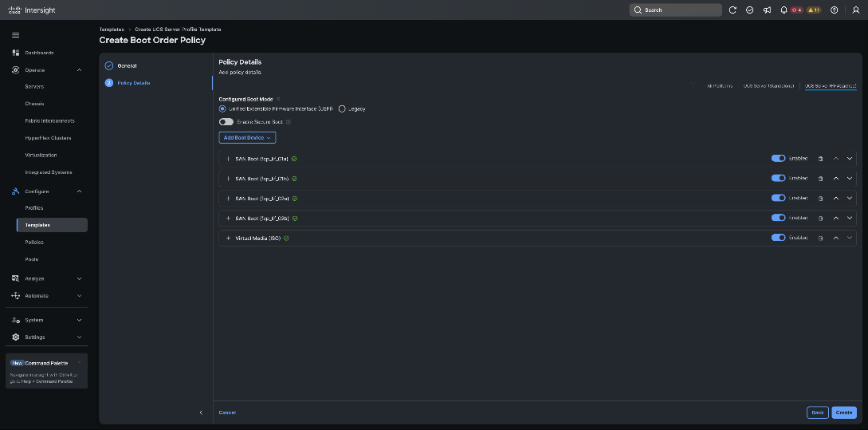Toggle Enabled switch for SAN Boot fcp_lif_02b
Screen dimensions: 868x430
click(778, 219)
